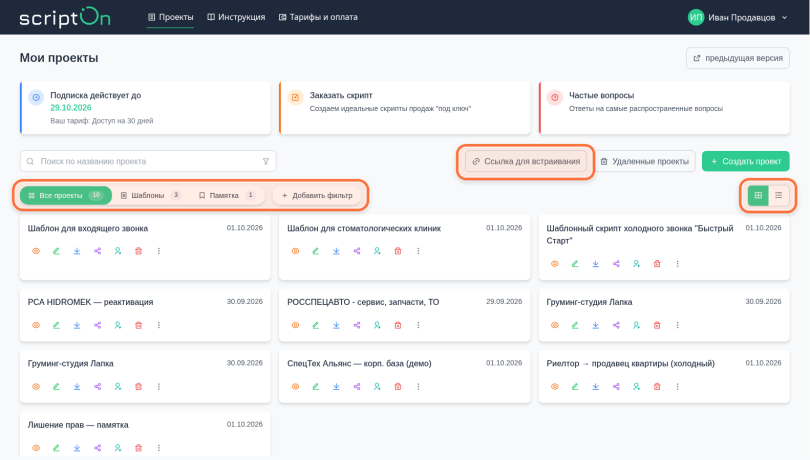The width and height of the screenshot is (810, 460).
Task: Open Тарифы и оплата section
Action: [318, 17]
